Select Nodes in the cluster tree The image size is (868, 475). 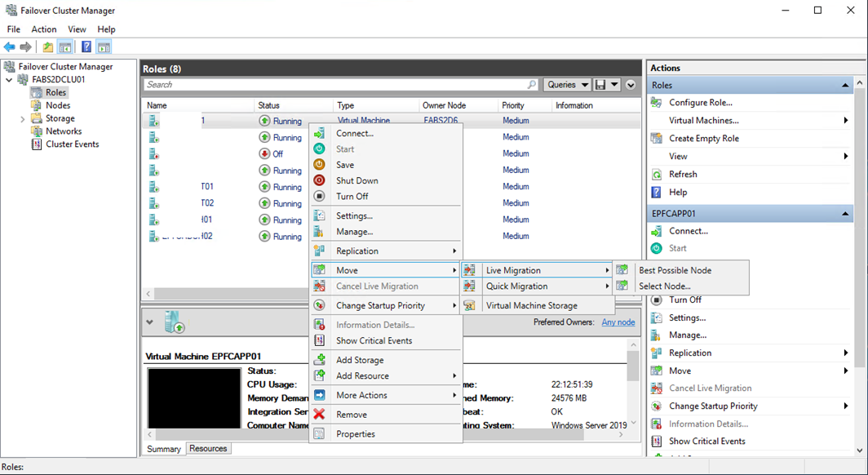[58, 105]
